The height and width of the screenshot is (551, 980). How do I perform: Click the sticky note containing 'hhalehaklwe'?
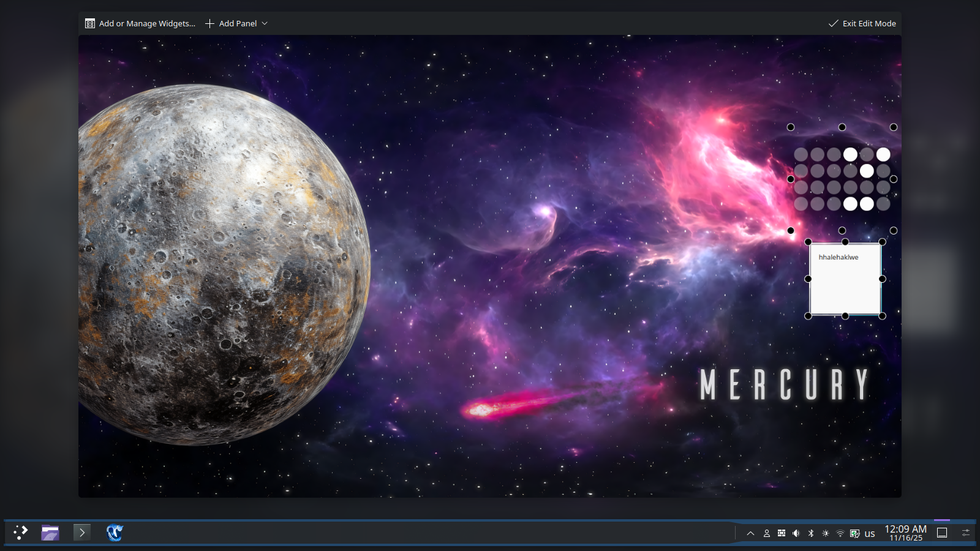(x=845, y=283)
